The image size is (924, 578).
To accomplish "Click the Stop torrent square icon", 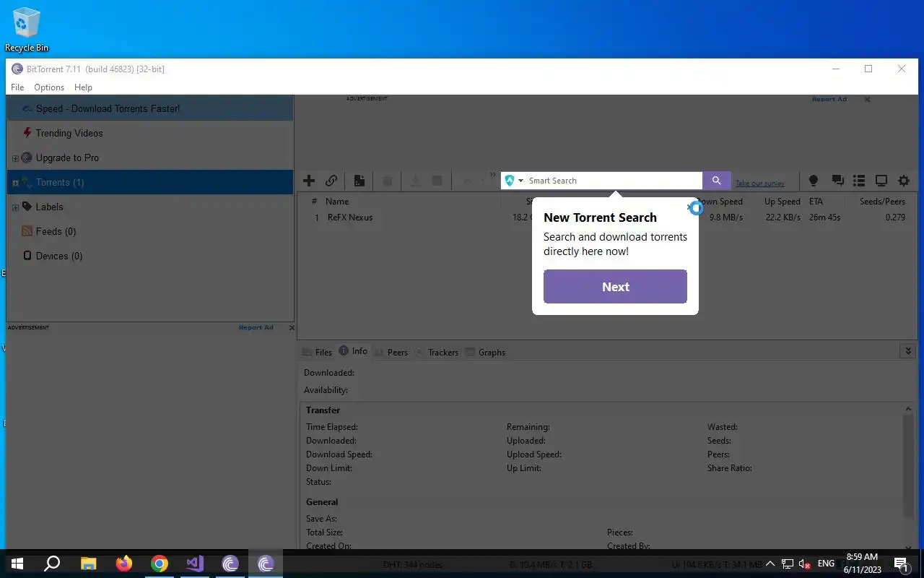I will [437, 181].
